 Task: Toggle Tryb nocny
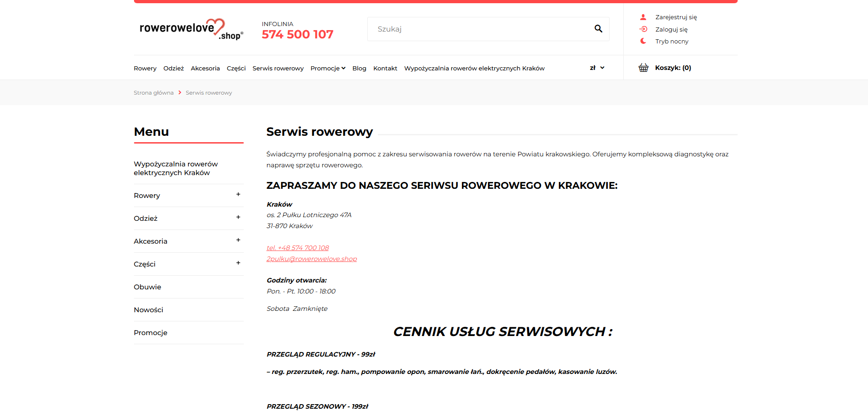coord(671,41)
